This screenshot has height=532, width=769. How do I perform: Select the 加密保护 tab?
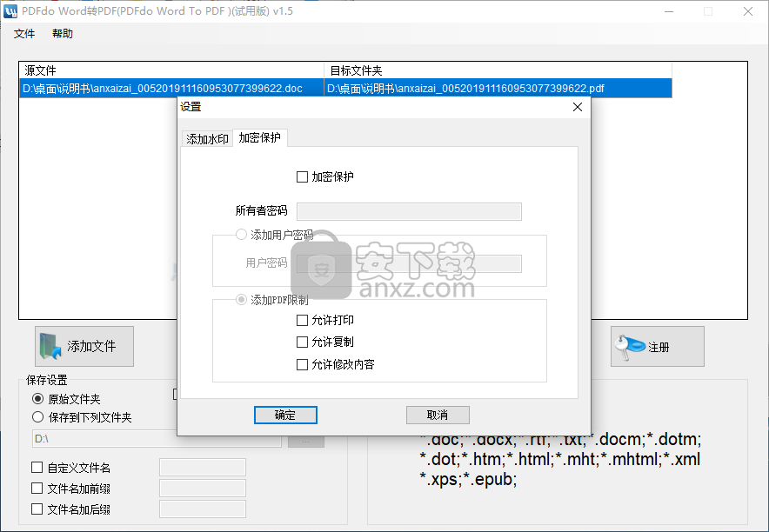coord(259,137)
